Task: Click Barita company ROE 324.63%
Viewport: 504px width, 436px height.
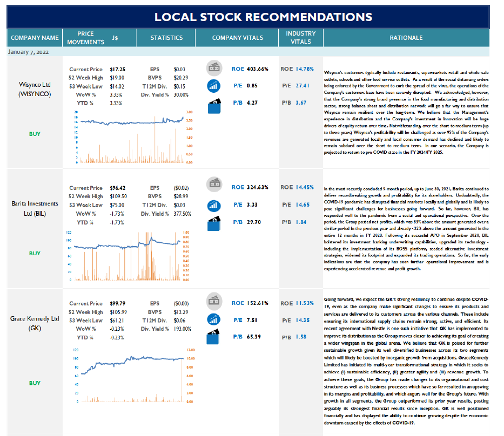Action: (x=258, y=187)
